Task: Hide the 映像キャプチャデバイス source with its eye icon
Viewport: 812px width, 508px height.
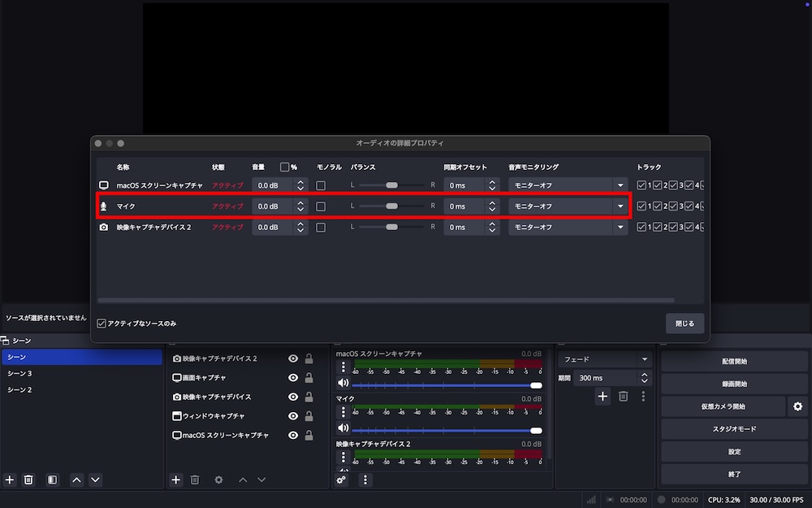Action: [293, 397]
